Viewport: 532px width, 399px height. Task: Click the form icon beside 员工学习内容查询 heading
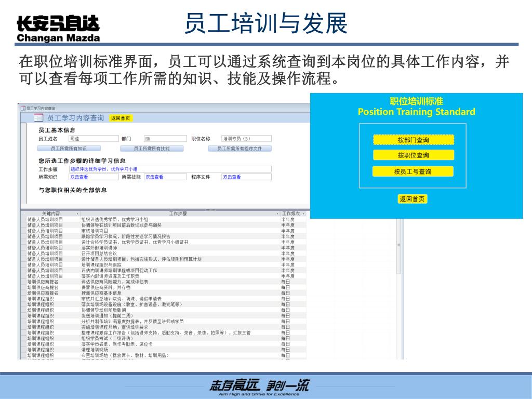[x=38, y=118]
